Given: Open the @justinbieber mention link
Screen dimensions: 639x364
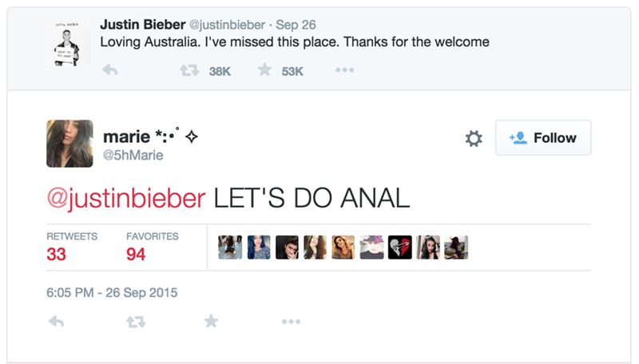Looking at the screenshot, I should pos(128,198).
